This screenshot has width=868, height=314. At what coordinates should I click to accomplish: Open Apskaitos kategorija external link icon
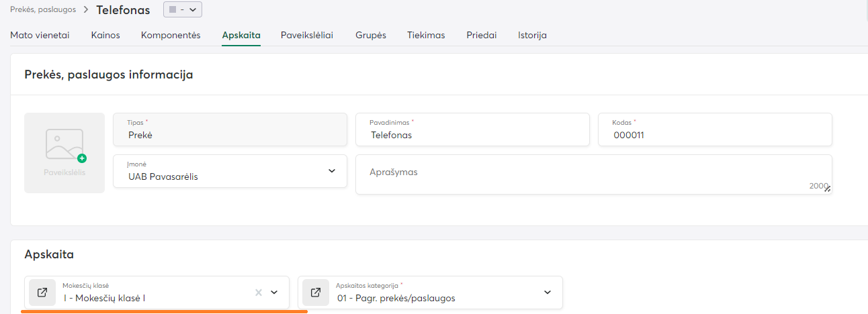point(315,293)
